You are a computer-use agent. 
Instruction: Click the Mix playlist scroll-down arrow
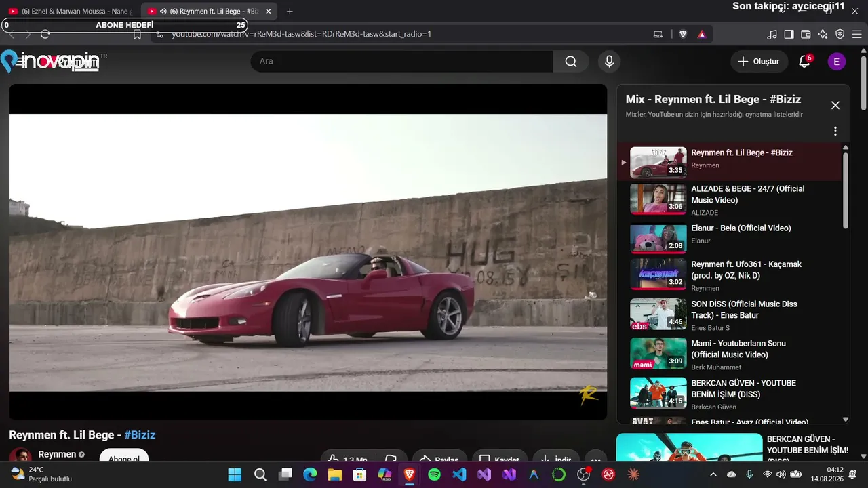coord(846,420)
